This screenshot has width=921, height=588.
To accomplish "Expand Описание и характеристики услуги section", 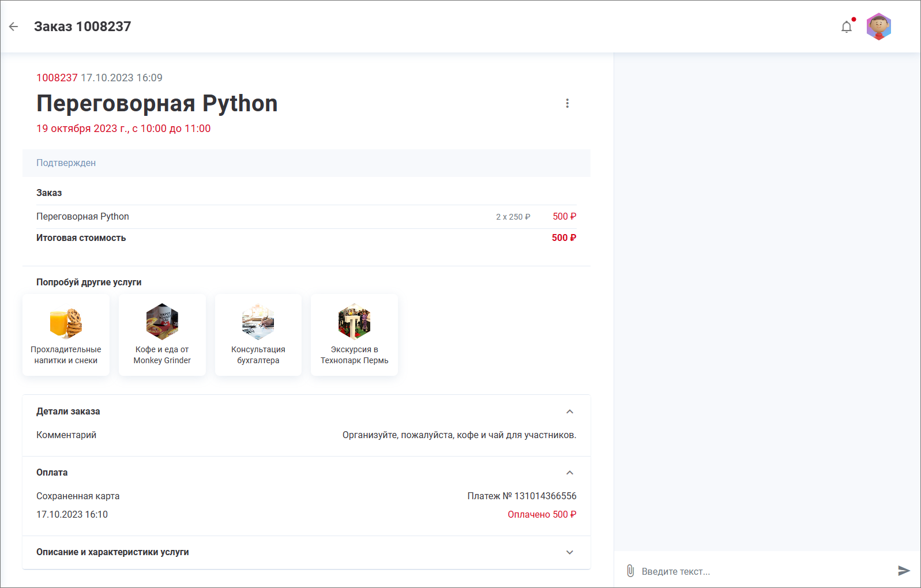I will (x=569, y=552).
